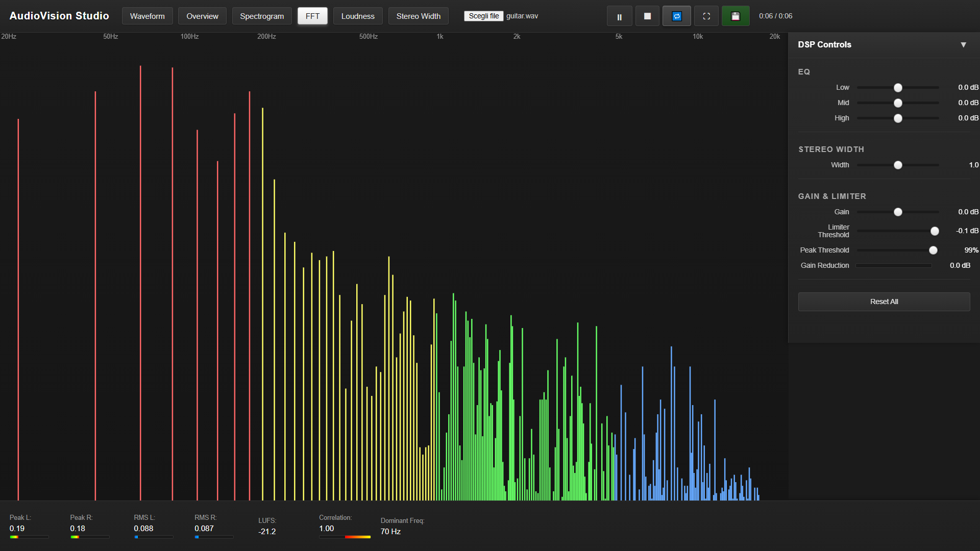Select the Loudness view
Screen dimensions: 980x551
coord(358,16)
